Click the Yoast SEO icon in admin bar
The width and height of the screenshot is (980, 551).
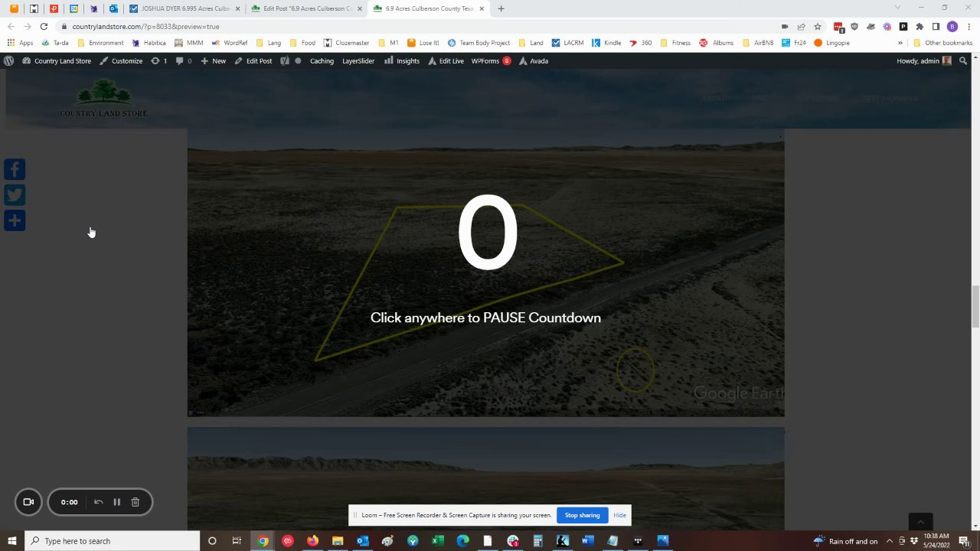click(x=285, y=60)
